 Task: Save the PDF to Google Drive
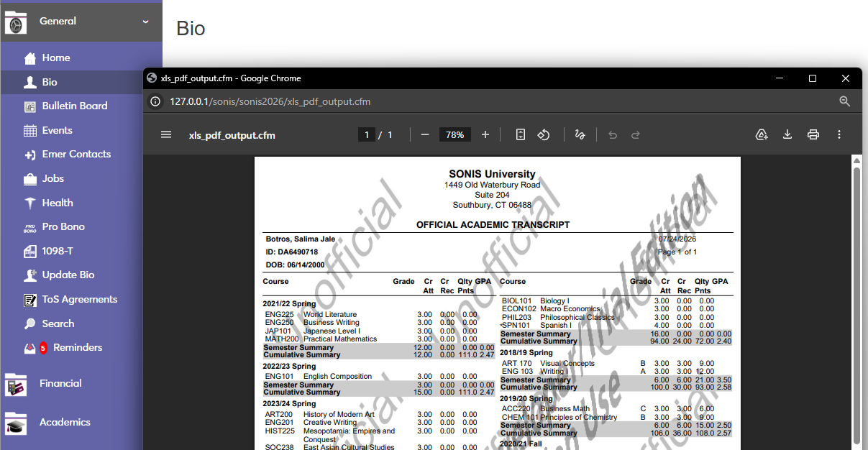tap(762, 134)
